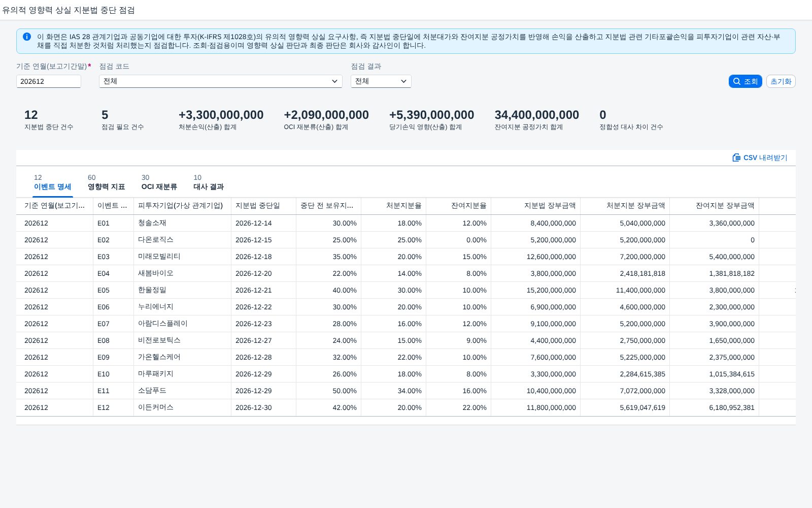Click the 24.00% cell in 비전로보틱스 row
The image size is (812, 508).
click(x=328, y=340)
